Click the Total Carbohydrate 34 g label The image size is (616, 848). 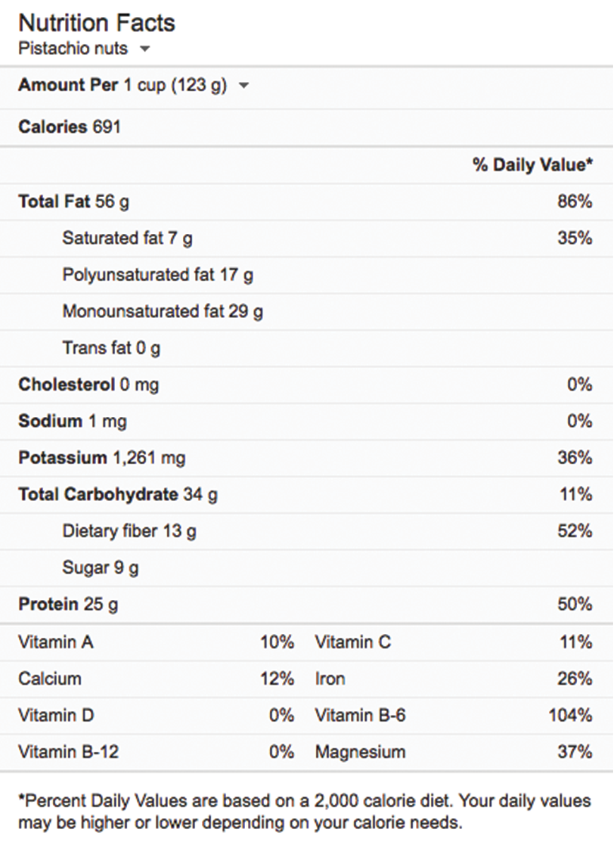coord(118,495)
